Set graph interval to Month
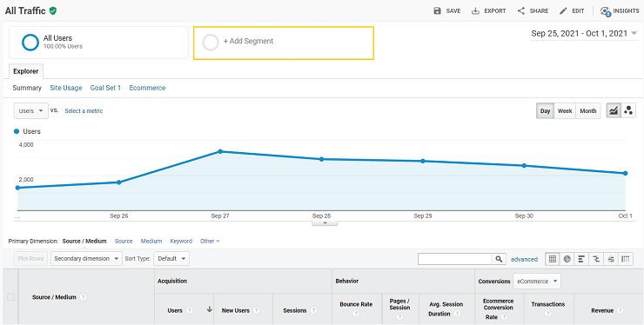Screen dimensions: 644x325 [588, 111]
